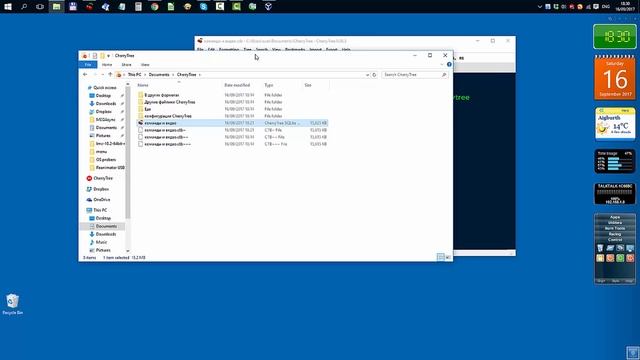Open CherryTree entry with red icon in navigation pane
The image size is (640, 360).
pos(102,178)
